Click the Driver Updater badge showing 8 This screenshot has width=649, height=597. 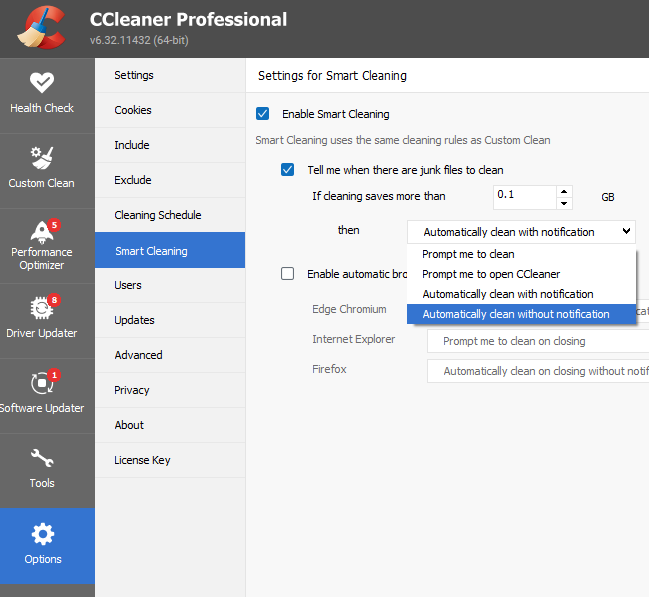tap(54, 300)
